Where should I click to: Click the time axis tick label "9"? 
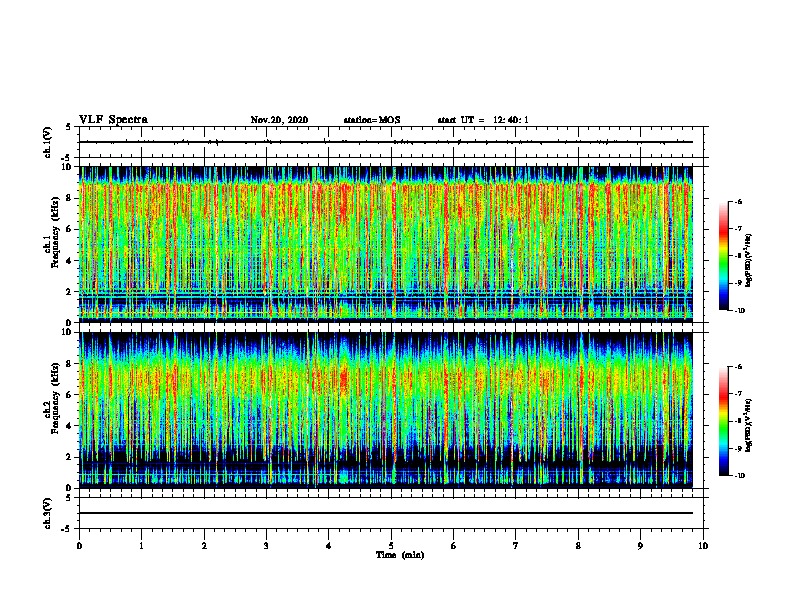pos(640,546)
